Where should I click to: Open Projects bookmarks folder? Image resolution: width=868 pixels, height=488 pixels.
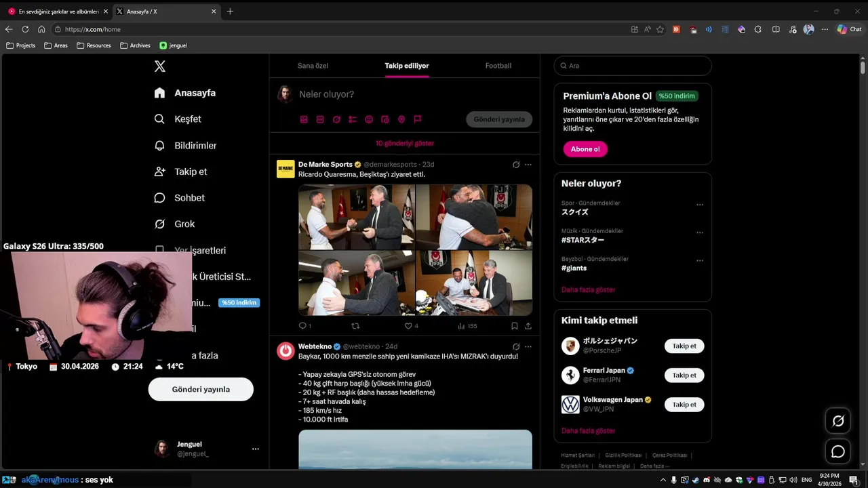pos(20,45)
